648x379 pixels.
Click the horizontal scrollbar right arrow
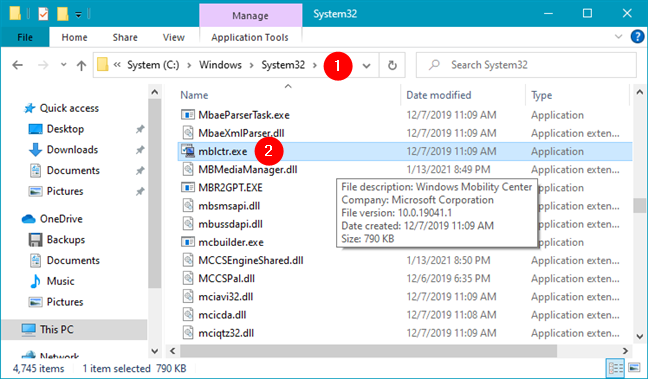625,351
